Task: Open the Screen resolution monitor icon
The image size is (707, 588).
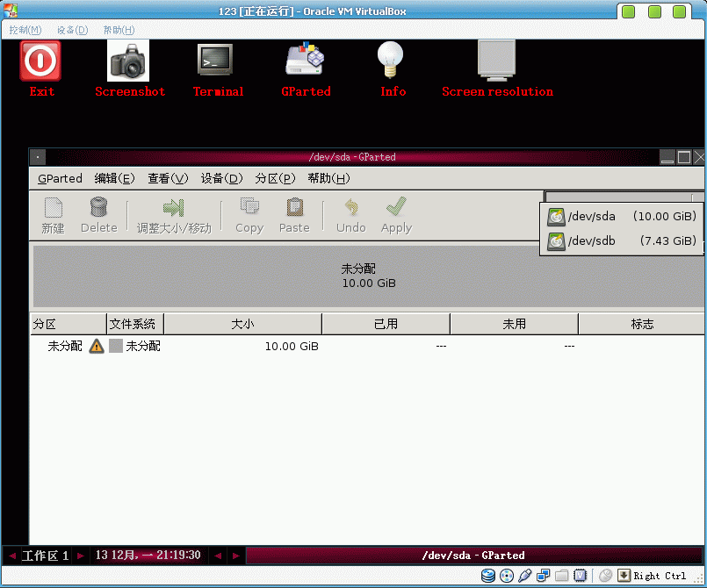Action: [x=496, y=61]
